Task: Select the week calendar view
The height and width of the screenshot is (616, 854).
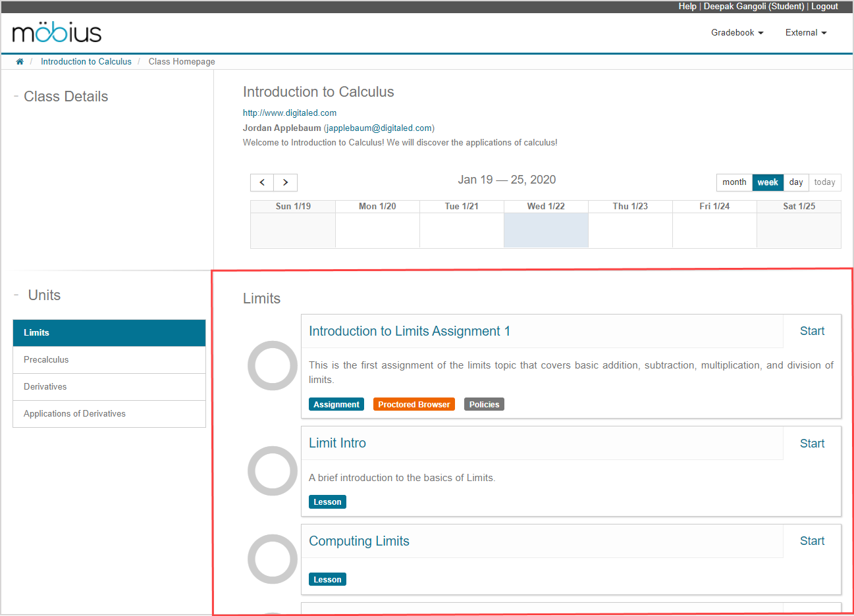Action: [768, 182]
